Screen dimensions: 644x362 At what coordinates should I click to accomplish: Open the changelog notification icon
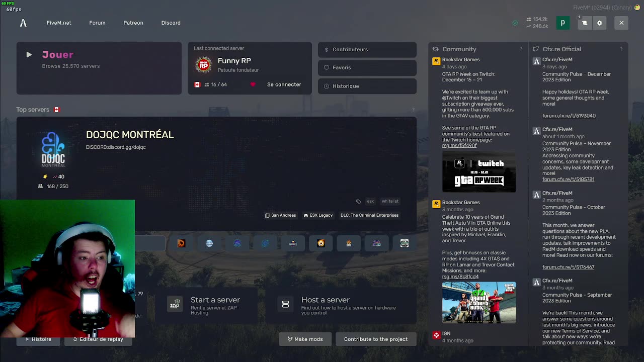pos(585,23)
